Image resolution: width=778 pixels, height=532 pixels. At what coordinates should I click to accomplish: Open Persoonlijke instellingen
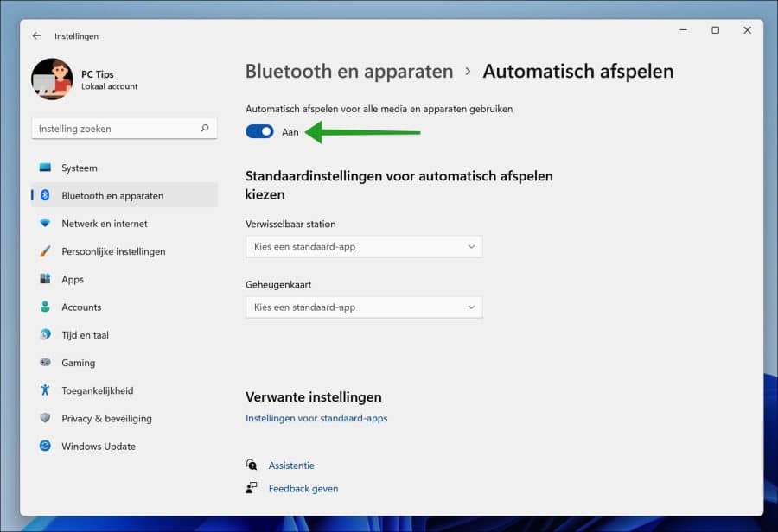click(124, 250)
